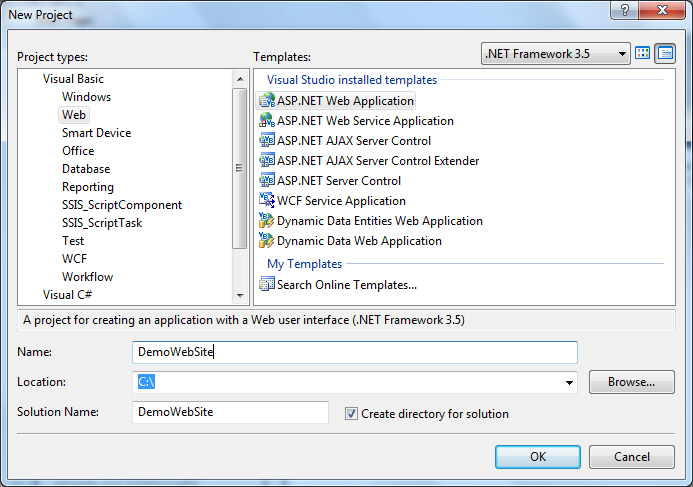
Task: Select the Visual C# project type node
Action: (67, 295)
